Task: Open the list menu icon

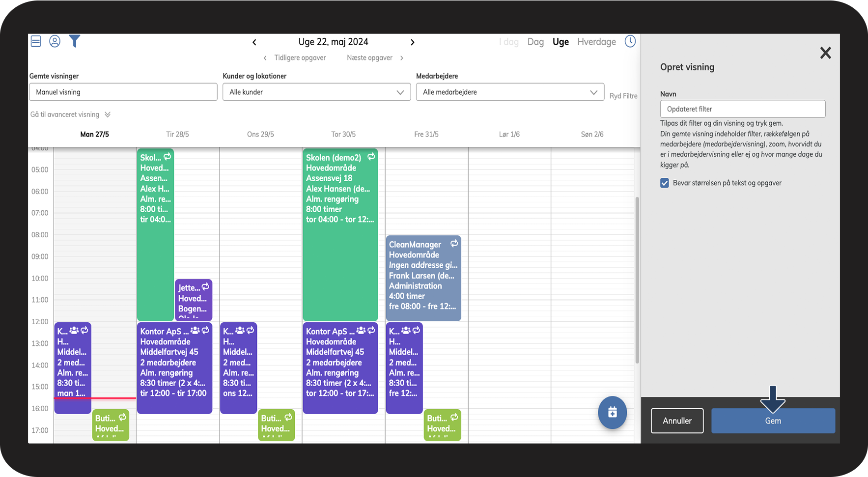Action: click(x=36, y=41)
